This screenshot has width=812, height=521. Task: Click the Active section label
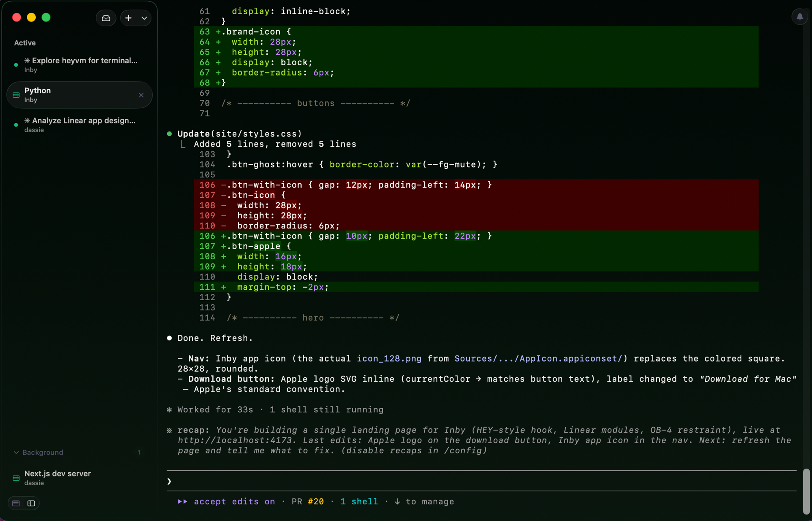(25, 43)
